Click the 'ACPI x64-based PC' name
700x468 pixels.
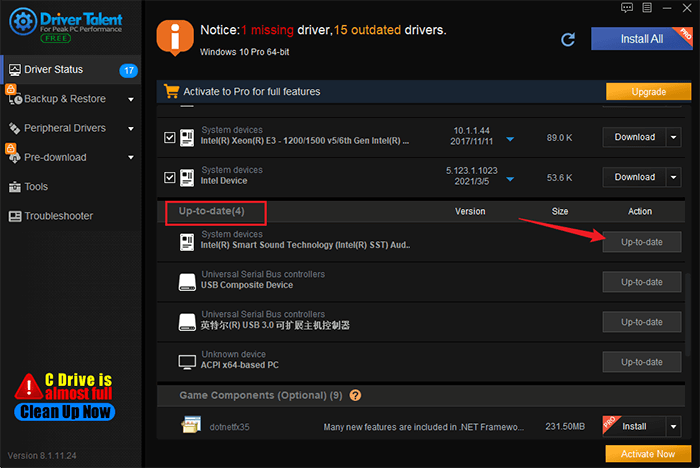point(240,365)
